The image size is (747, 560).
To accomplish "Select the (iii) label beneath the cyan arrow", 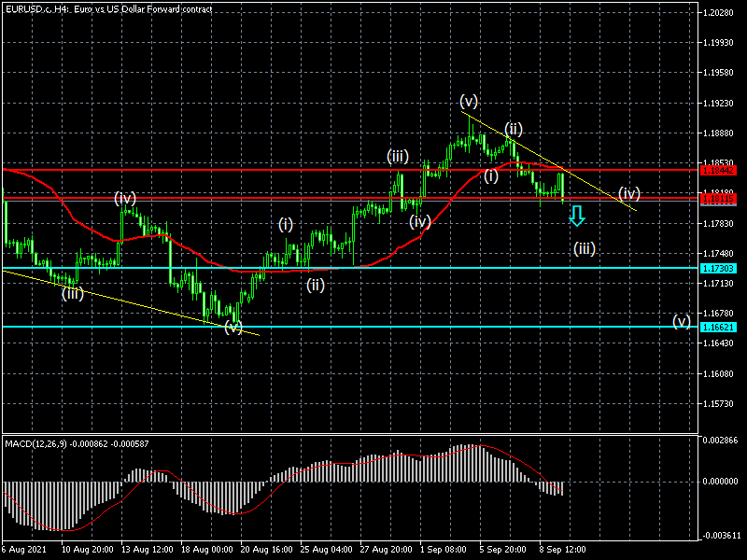I will 585,248.
